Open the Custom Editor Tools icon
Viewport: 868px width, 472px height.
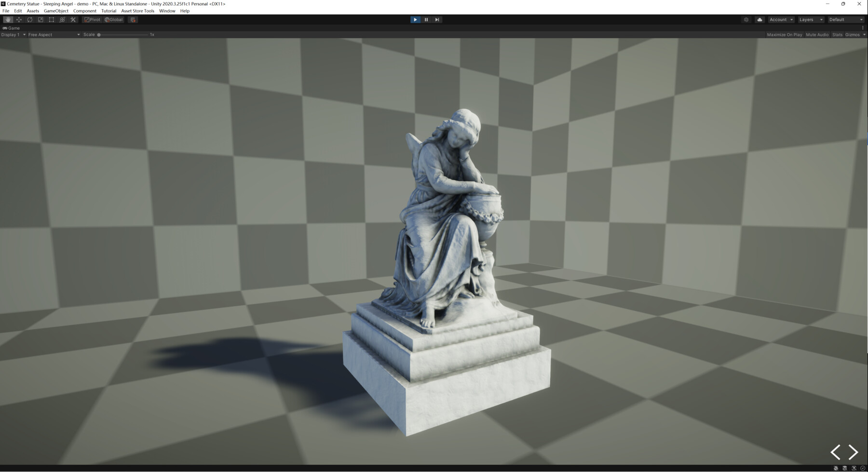tap(72, 19)
